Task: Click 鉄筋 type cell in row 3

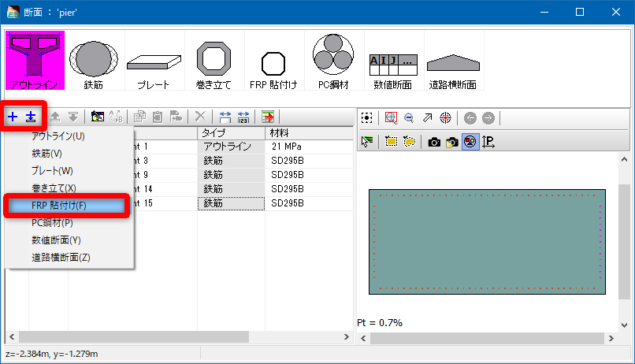Action: pos(231,161)
